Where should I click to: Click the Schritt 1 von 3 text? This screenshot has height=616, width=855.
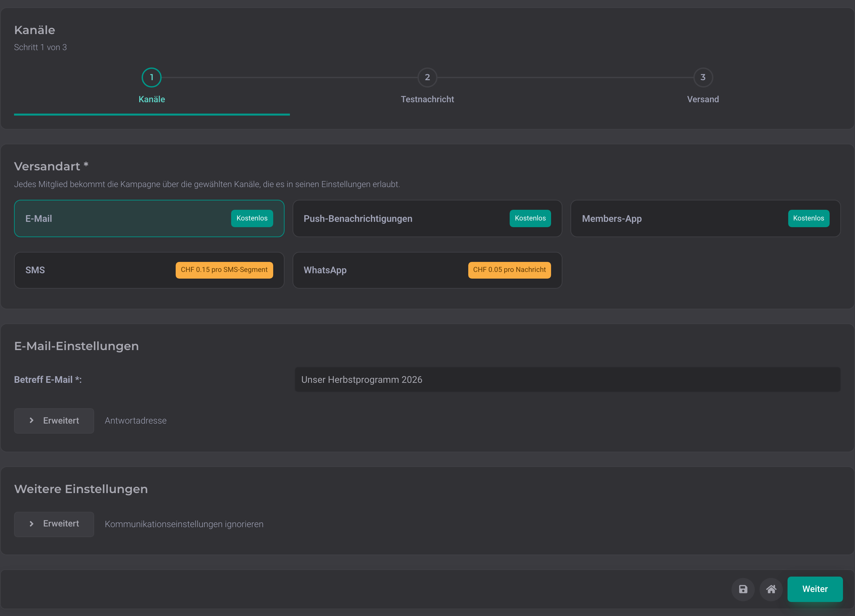click(x=40, y=47)
